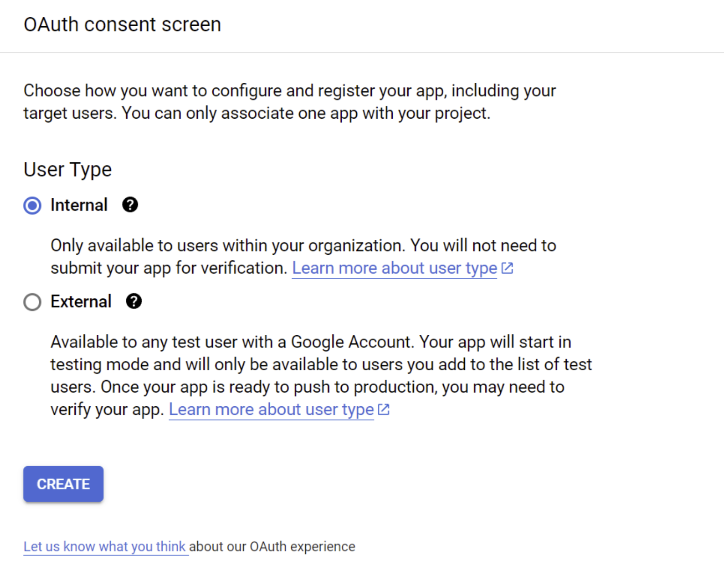The height and width of the screenshot is (569, 728).
Task: Open the Let us know what you think link
Action: (105, 547)
